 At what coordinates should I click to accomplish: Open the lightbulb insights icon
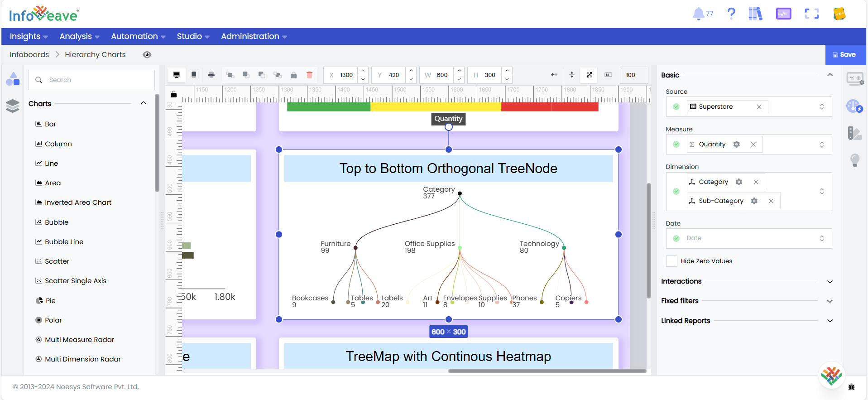click(855, 160)
